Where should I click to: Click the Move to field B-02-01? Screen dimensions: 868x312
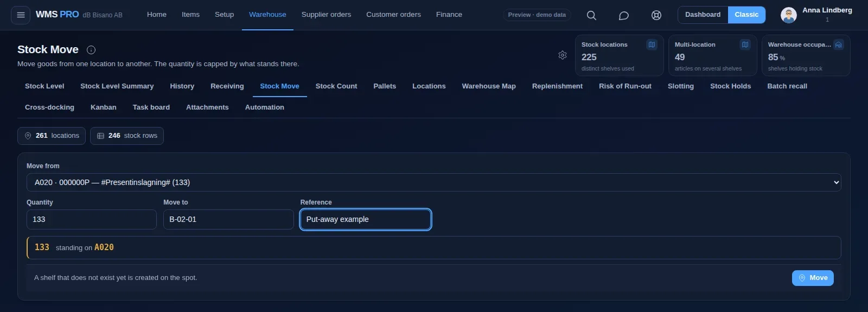pos(228,219)
